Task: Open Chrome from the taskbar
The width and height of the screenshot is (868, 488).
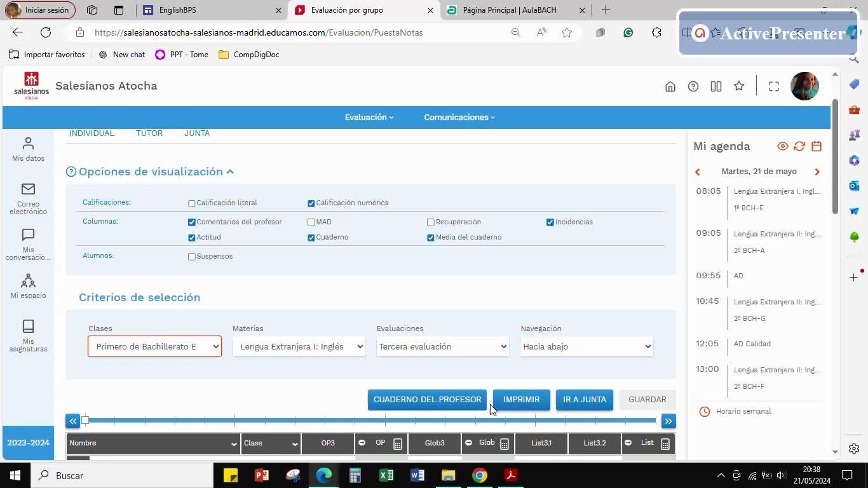Action: point(480,475)
